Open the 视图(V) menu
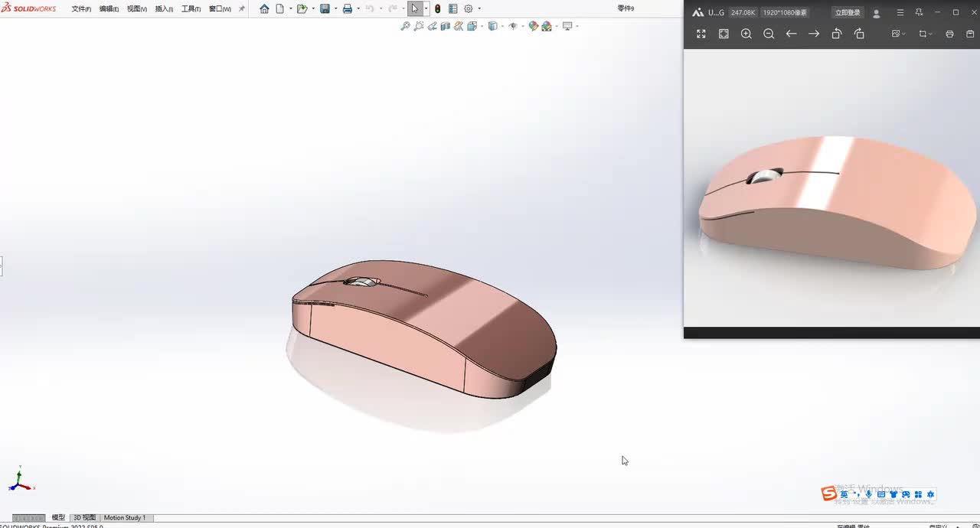Screen dimensions: 980x528 coord(137,9)
